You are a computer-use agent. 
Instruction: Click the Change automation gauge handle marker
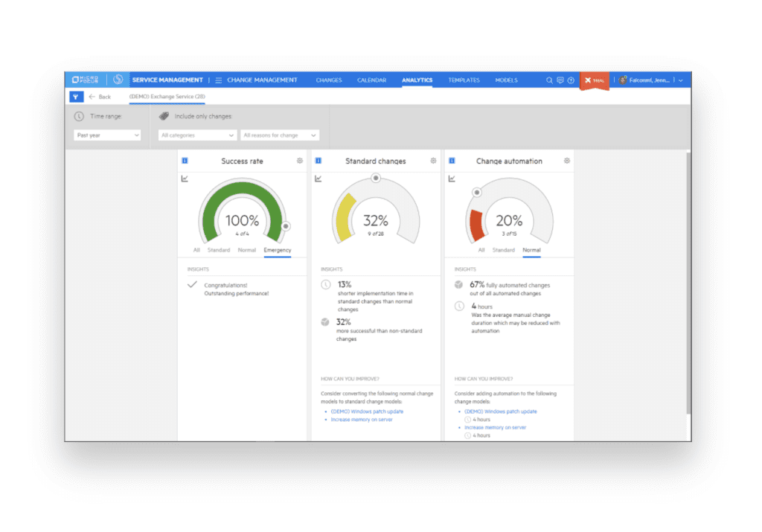[477, 191]
